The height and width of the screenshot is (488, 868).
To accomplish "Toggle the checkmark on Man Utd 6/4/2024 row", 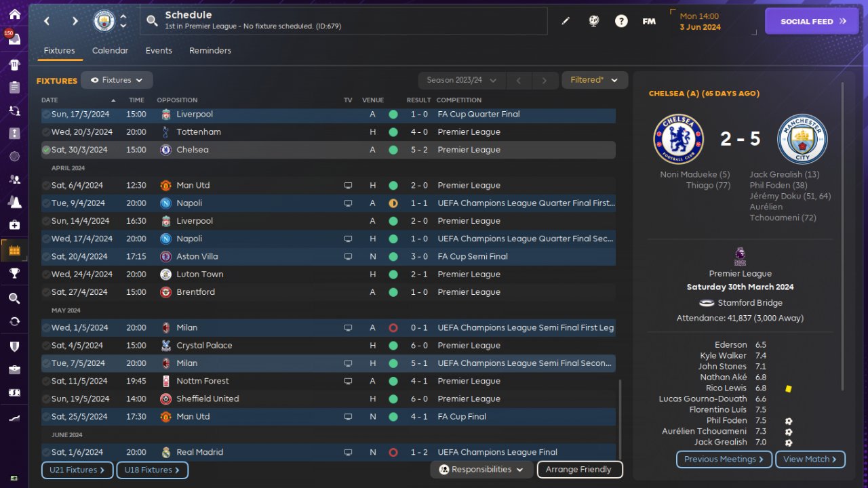I will (x=46, y=185).
